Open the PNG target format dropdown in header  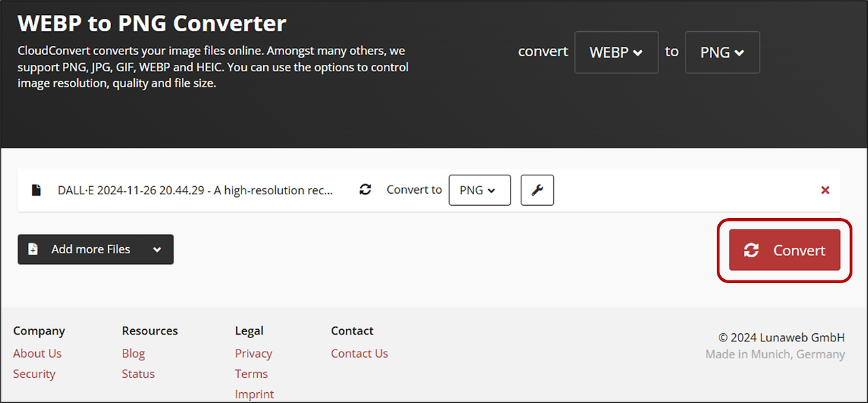pyautogui.click(x=722, y=52)
